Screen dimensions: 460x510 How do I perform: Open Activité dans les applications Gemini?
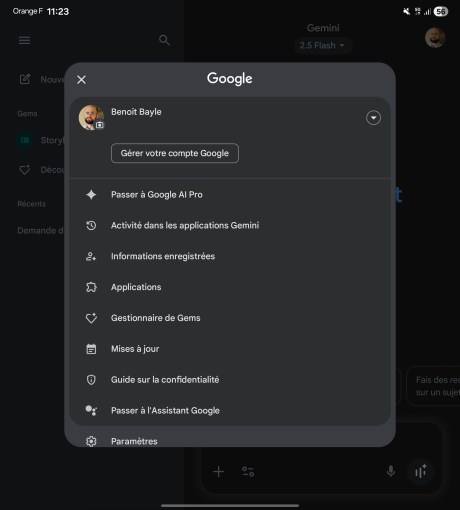pos(230,226)
